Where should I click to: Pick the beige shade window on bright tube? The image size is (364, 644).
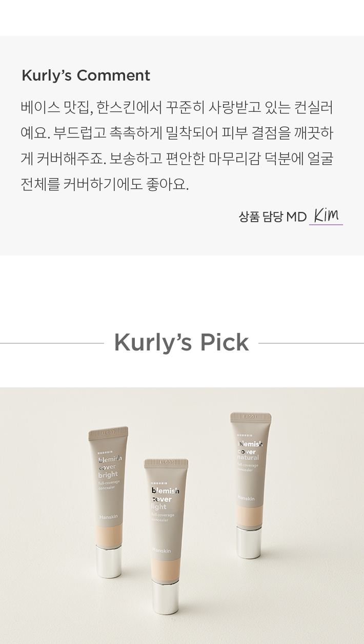click(x=110, y=535)
